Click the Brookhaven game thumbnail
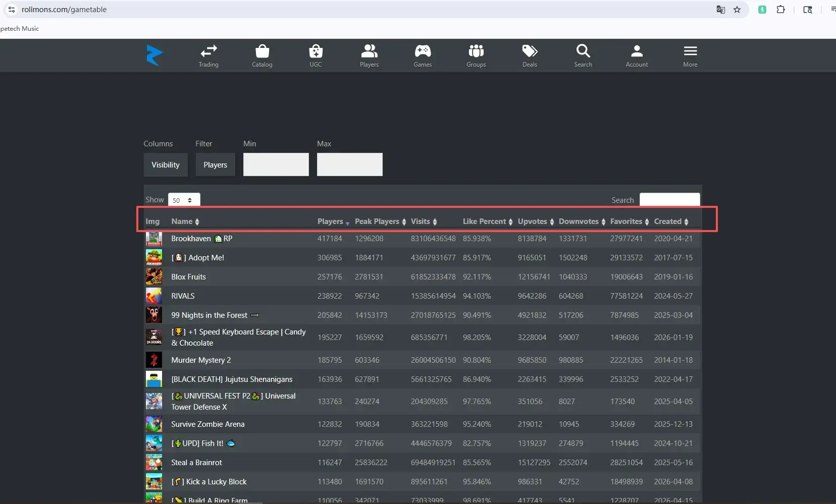Screen dimensions: 836x504 pos(154,239)
